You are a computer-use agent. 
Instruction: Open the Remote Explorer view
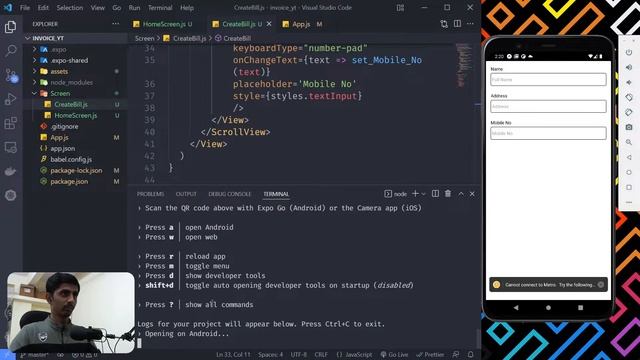pyautogui.click(x=11, y=147)
